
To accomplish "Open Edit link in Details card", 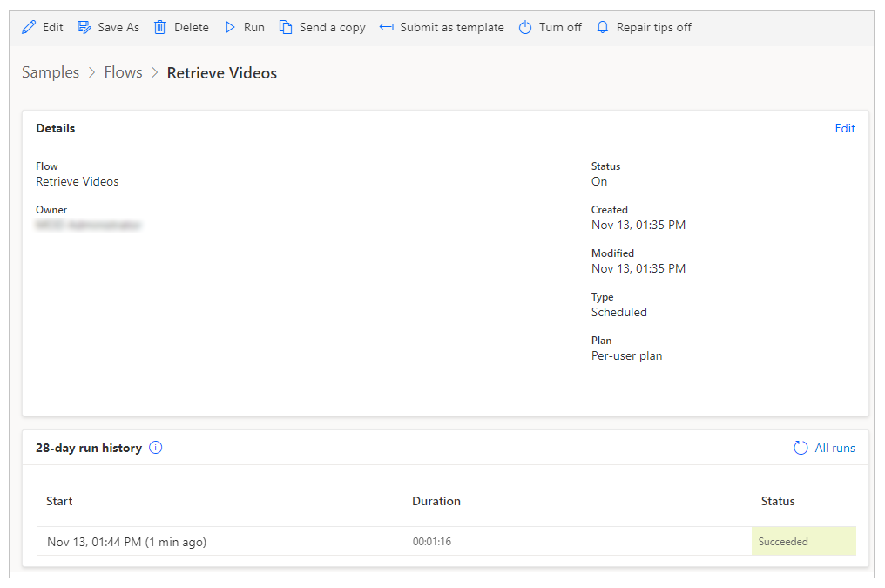I will [845, 128].
